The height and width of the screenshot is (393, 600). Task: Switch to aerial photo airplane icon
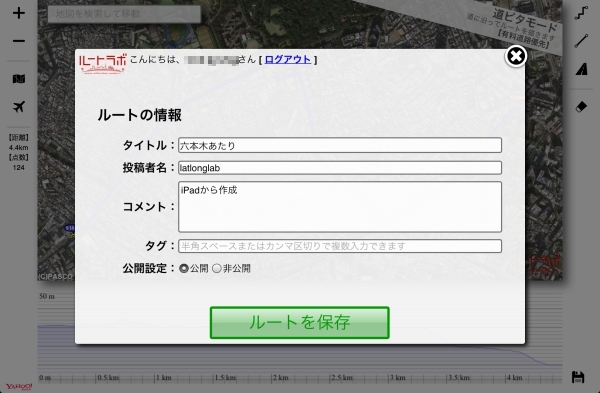pos(19,107)
